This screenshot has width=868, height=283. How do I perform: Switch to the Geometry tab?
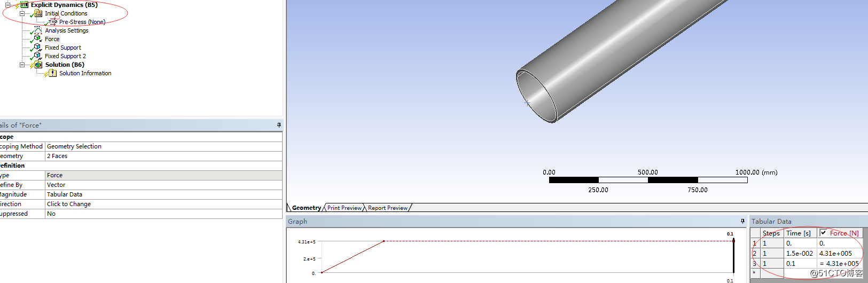(x=306, y=208)
